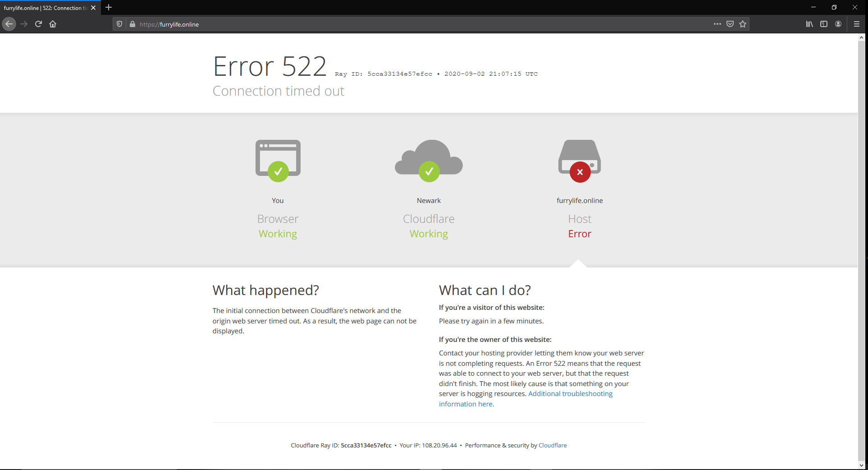868x470 pixels.
Task: Bookmark this page with the star
Action: pos(743,24)
